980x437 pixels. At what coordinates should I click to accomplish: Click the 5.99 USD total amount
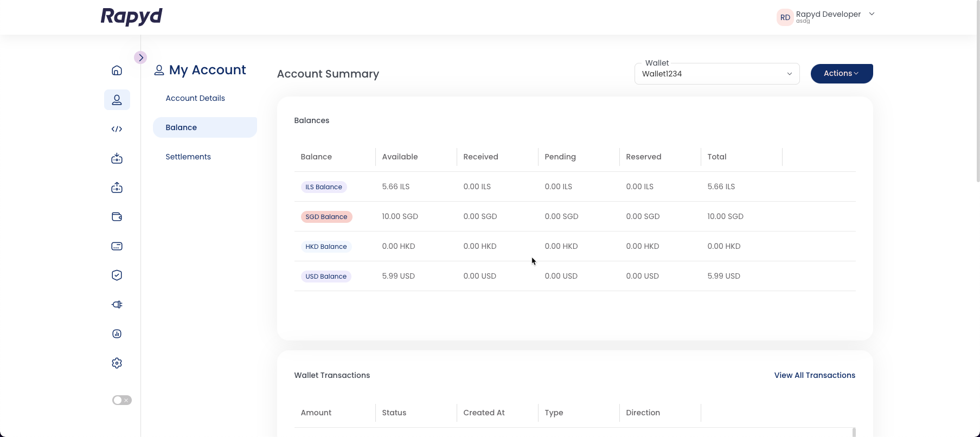(x=724, y=276)
